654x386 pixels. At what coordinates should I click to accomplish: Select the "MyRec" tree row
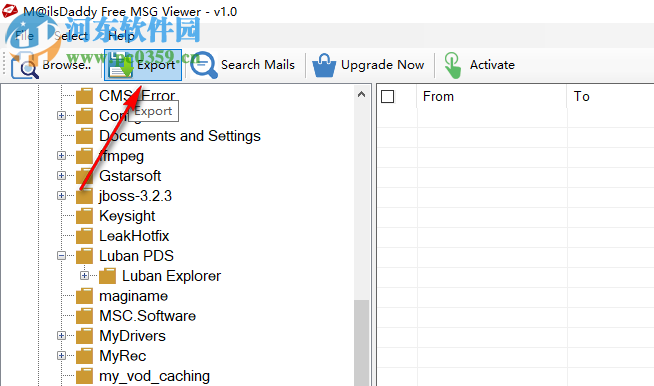pos(123,356)
